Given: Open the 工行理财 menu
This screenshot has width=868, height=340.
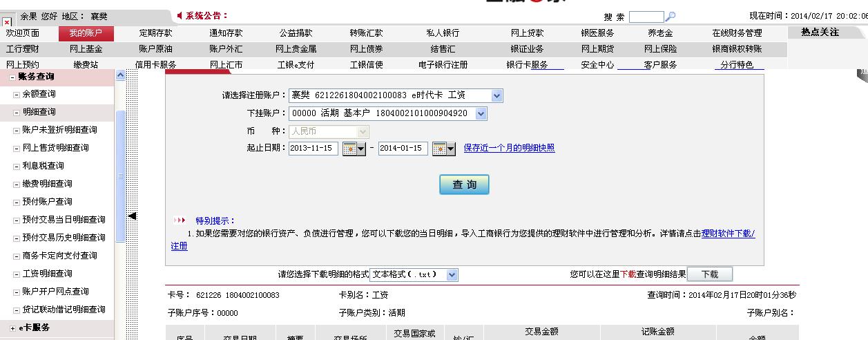Looking at the screenshot, I should pyautogui.click(x=22, y=49).
